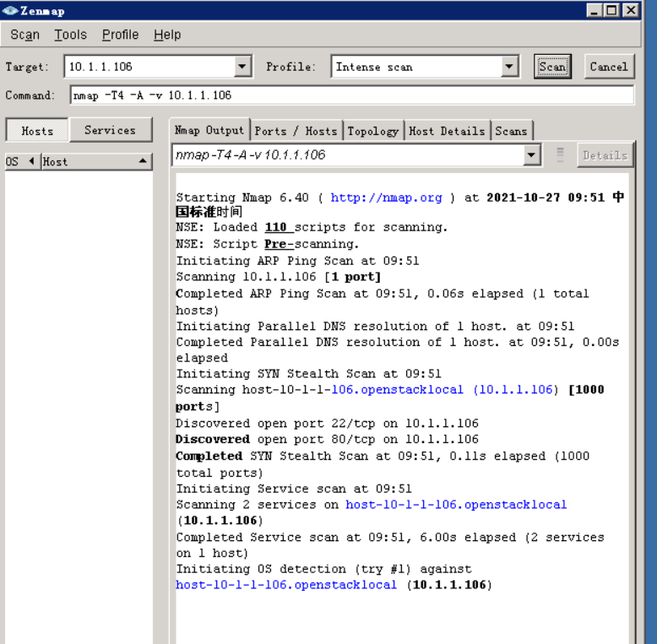Image resolution: width=657 pixels, height=644 pixels.
Task: Open the http://nmap.org link
Action: click(x=386, y=198)
